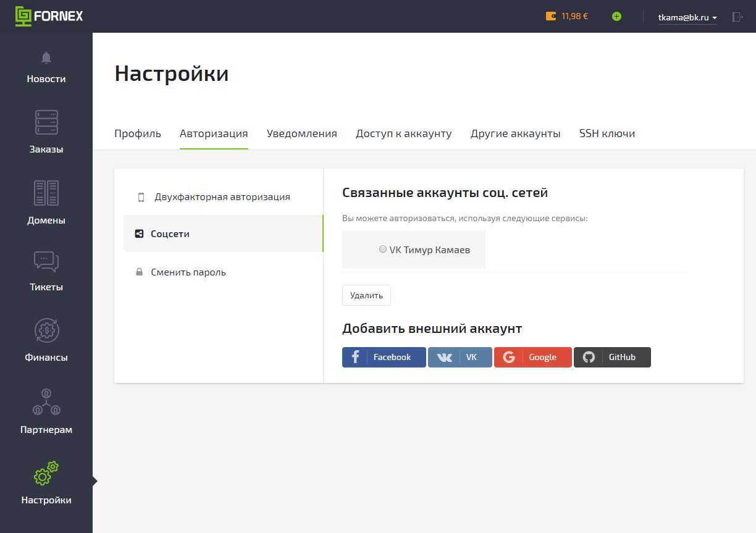The image size is (756, 533).
Task: Click the logout icon in top bar
Action: (737, 17)
